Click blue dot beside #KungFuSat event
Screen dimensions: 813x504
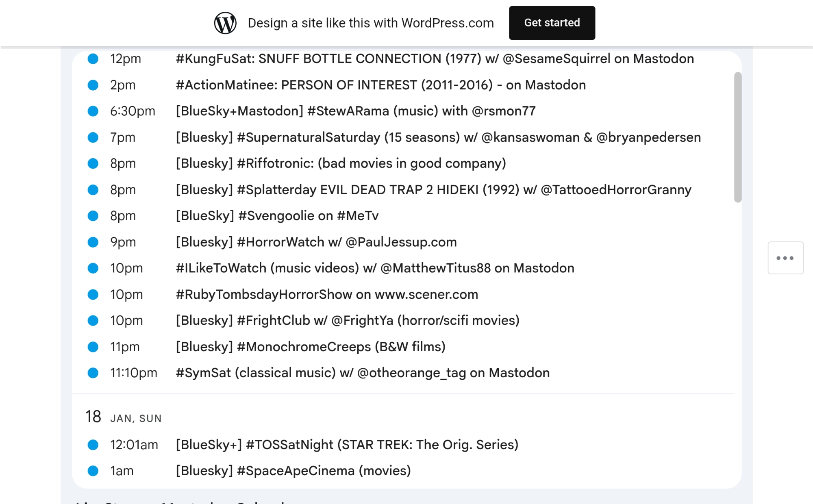93,59
